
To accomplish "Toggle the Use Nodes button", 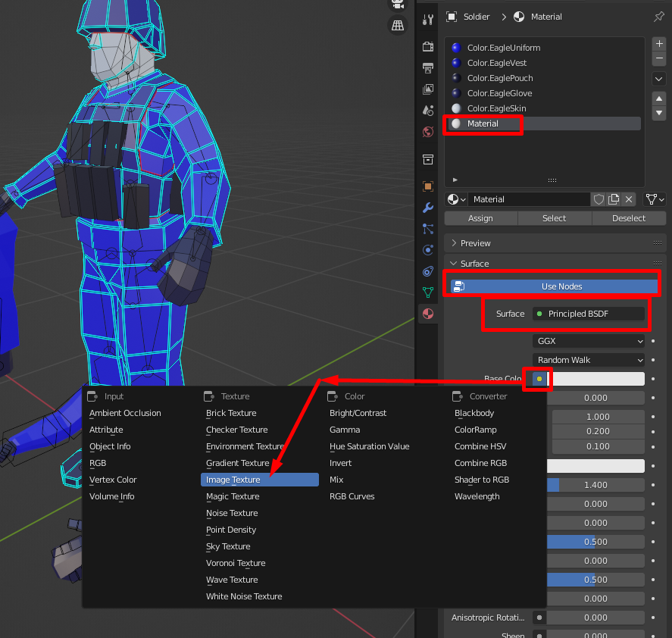I will pos(554,286).
